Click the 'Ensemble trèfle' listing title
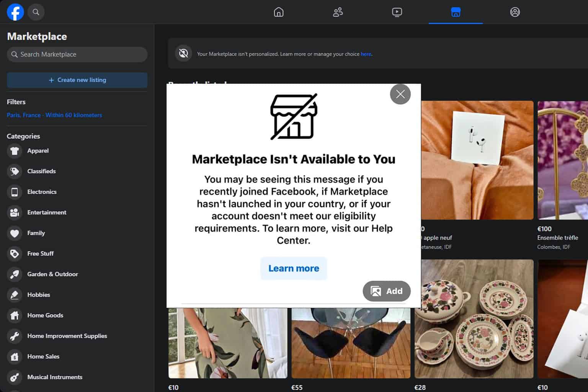 point(558,238)
